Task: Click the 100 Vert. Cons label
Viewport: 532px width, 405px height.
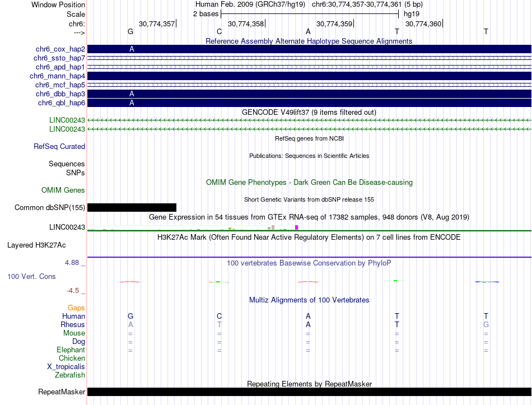Action: [x=31, y=276]
